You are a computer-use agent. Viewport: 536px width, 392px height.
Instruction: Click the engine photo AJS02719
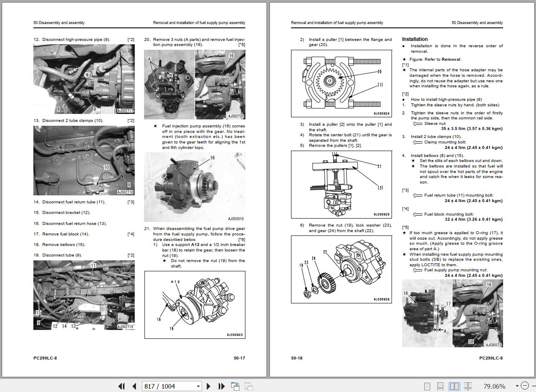pyautogui.click(x=84, y=295)
